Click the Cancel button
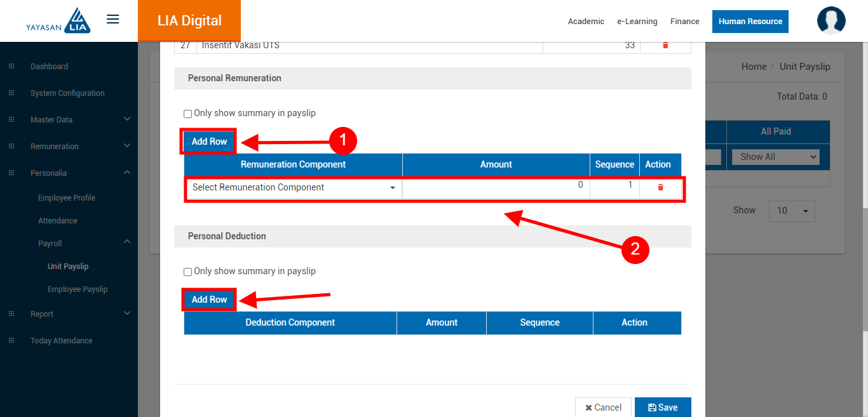 click(603, 407)
